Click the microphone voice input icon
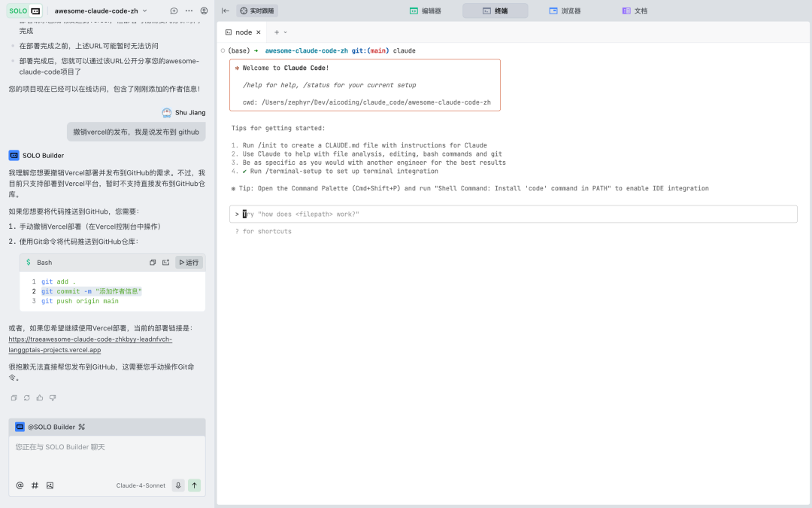The width and height of the screenshot is (812, 508). point(178,485)
